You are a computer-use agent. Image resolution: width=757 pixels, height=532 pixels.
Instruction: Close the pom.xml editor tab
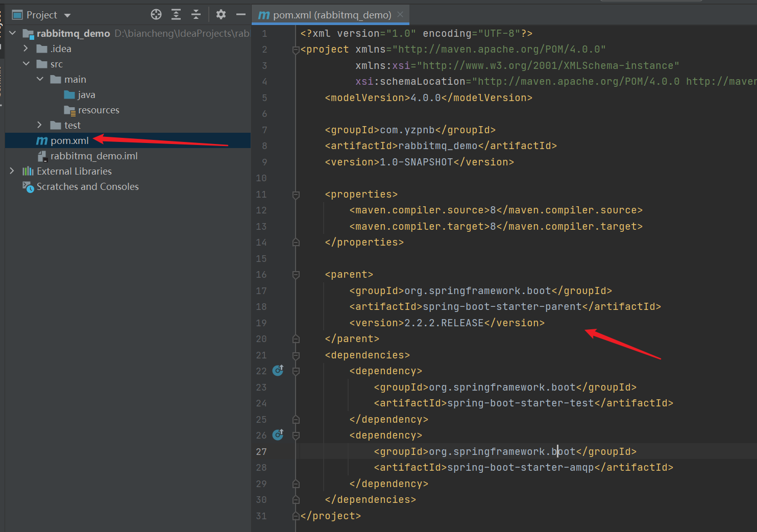click(400, 14)
